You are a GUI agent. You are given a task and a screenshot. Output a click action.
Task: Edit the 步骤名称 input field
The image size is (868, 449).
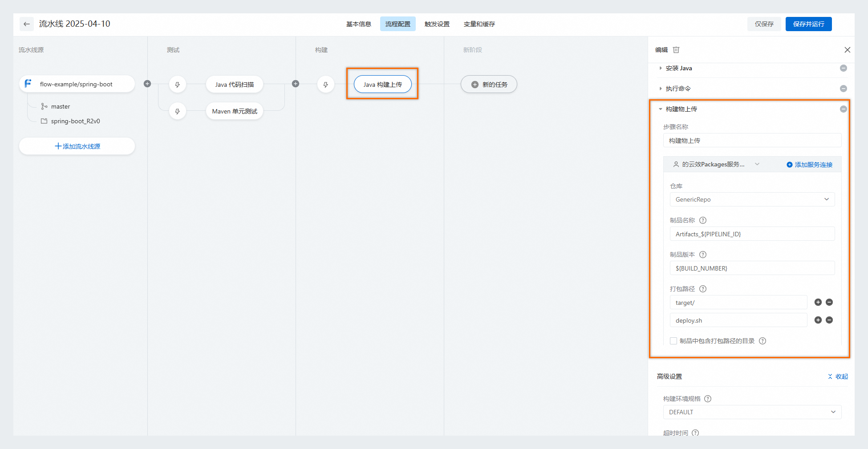pyautogui.click(x=752, y=140)
